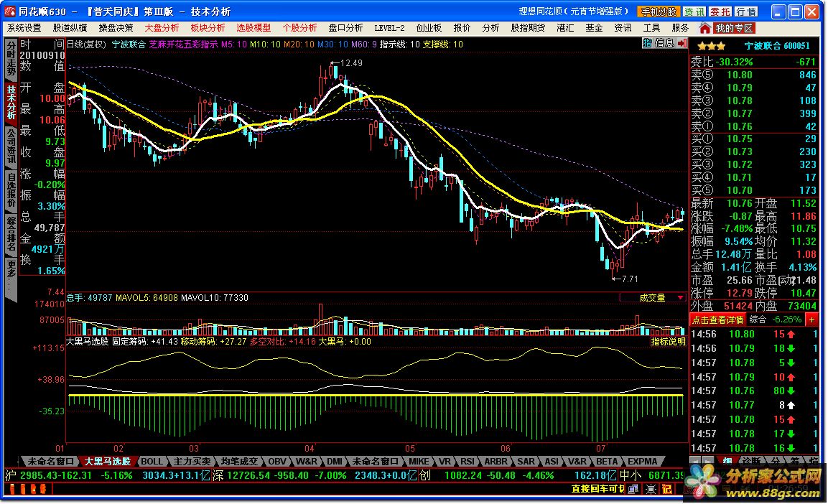Open 我的专区 section
Image resolution: width=828 pixels, height=504 pixels.
[733, 28]
